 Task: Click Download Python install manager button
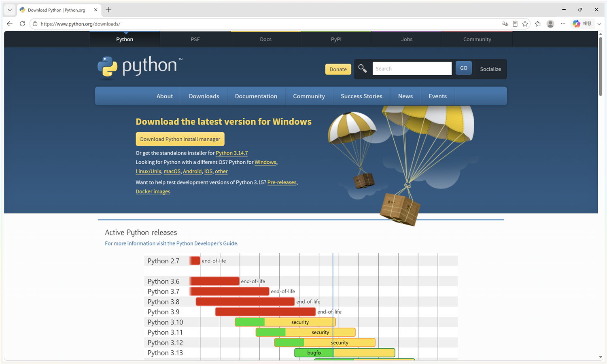click(x=180, y=139)
